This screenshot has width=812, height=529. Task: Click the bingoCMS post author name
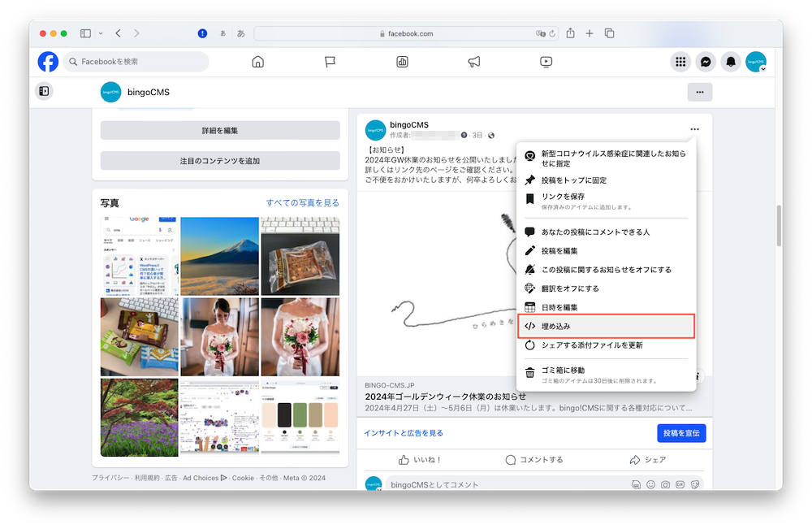tap(409, 125)
